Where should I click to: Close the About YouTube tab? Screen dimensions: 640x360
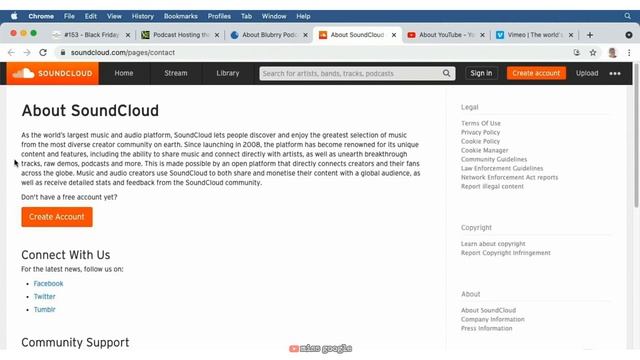point(482,35)
